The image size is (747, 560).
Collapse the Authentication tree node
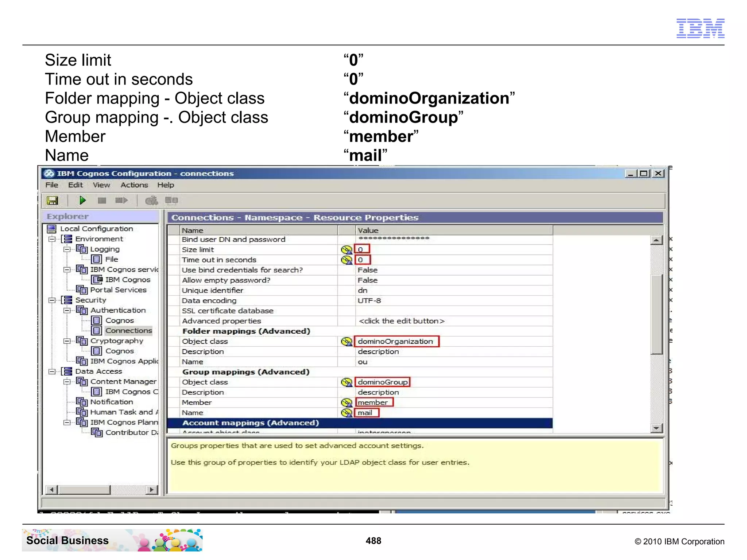point(67,311)
